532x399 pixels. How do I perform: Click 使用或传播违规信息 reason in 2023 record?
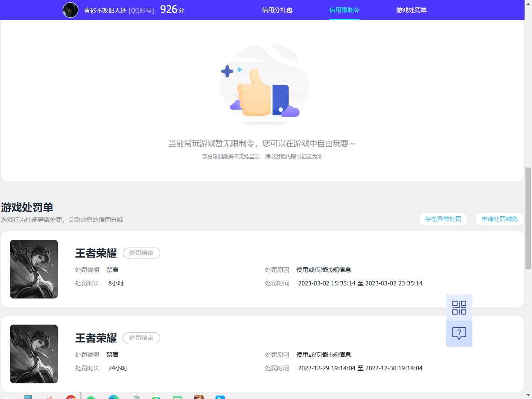(323, 270)
